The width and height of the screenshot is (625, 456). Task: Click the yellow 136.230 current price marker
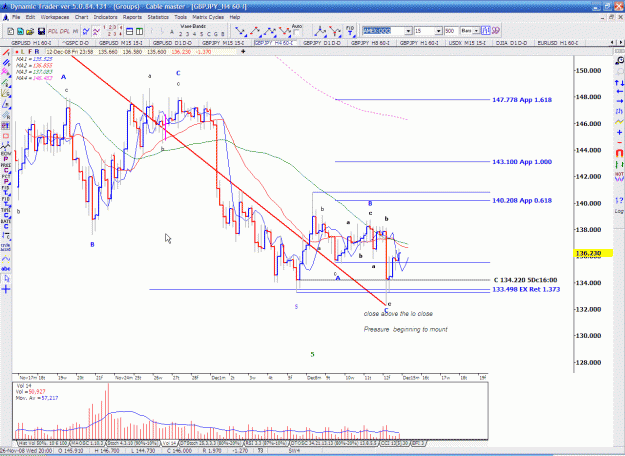click(x=592, y=253)
